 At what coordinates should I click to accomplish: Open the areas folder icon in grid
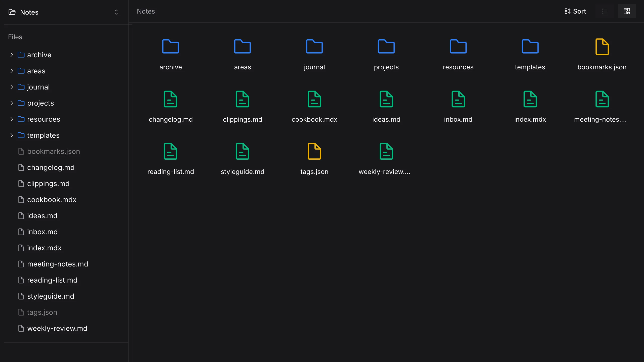click(x=243, y=47)
